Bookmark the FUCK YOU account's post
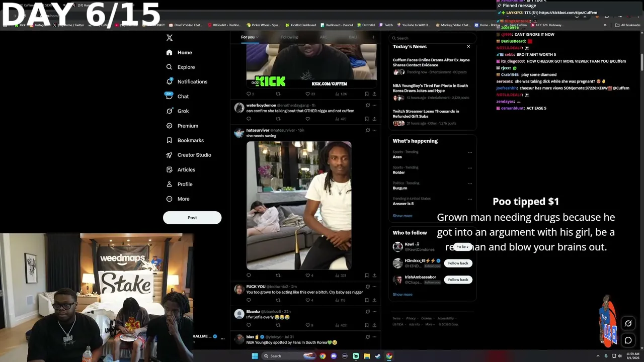The height and width of the screenshot is (362, 644). [366, 300]
